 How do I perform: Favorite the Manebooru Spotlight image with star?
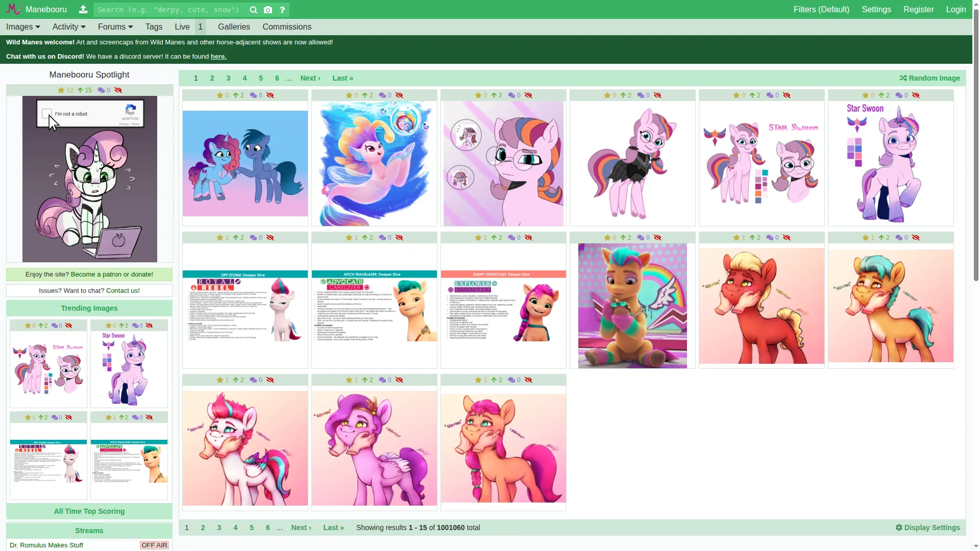(61, 90)
